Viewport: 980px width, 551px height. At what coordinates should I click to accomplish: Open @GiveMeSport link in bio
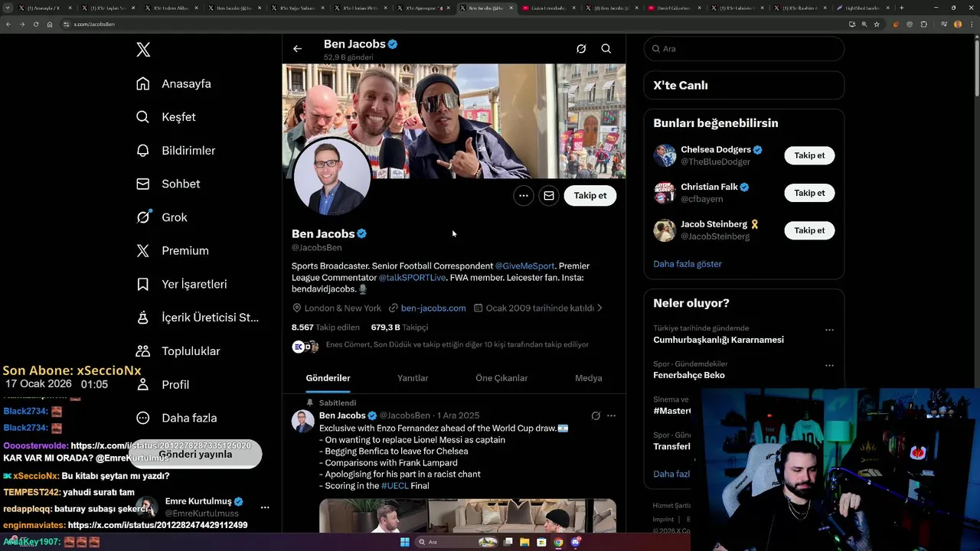pos(524,266)
